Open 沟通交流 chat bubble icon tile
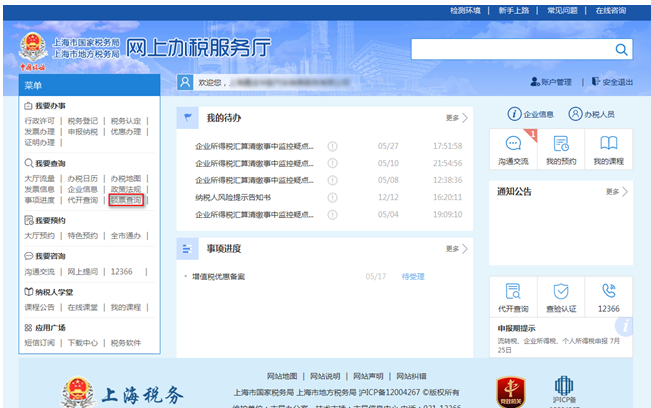651x408 pixels. pyautogui.click(x=513, y=149)
